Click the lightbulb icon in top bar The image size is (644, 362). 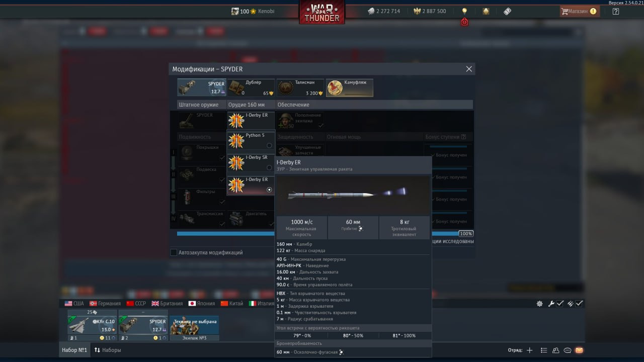click(464, 11)
